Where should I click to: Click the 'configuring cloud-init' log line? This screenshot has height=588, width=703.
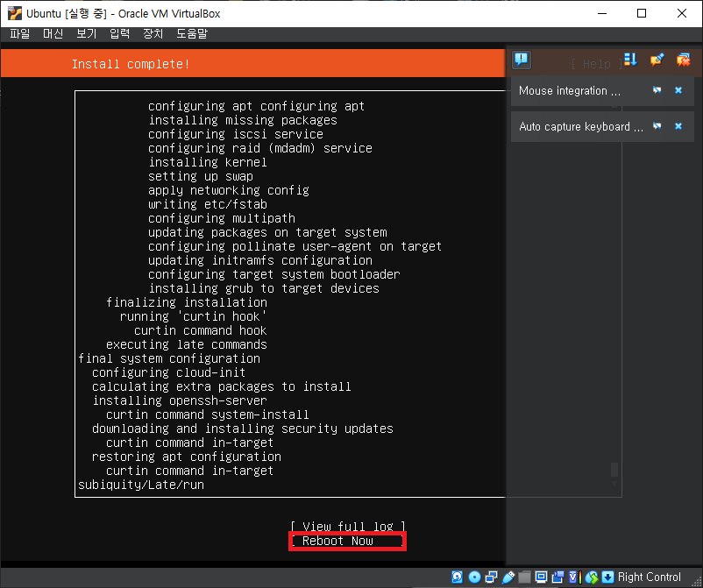[x=168, y=372]
